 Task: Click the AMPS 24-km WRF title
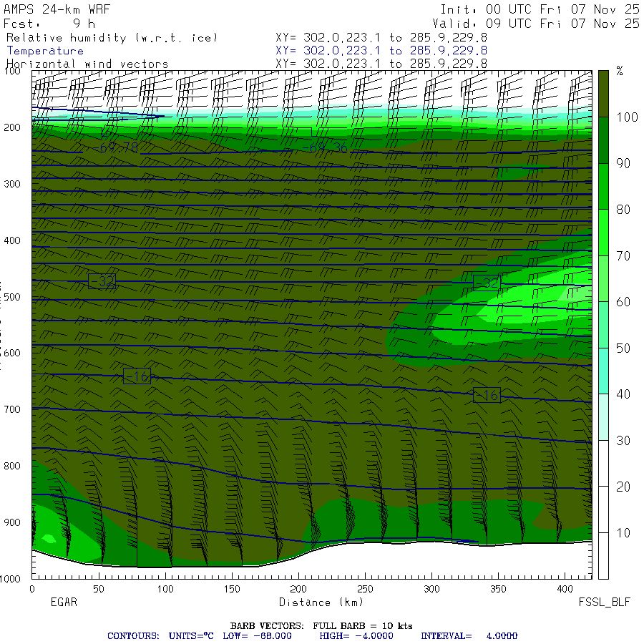coord(55,9)
